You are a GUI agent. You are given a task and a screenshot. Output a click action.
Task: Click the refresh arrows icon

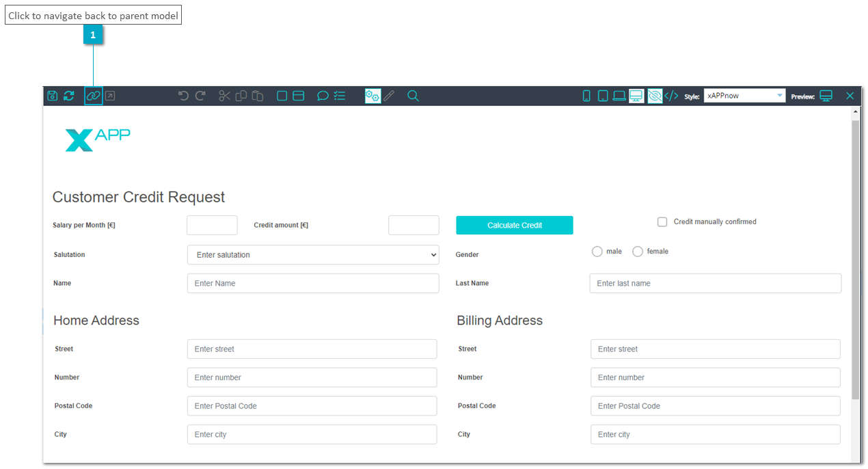pos(69,96)
